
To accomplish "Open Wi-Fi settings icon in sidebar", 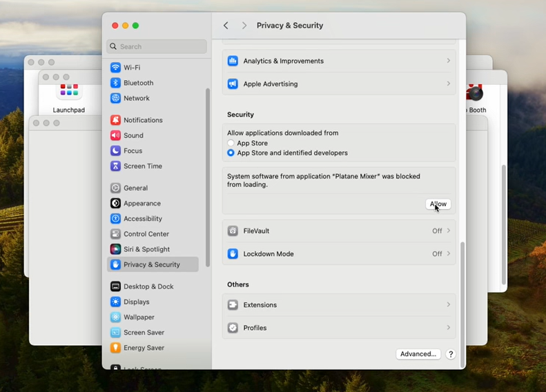I will tap(115, 68).
